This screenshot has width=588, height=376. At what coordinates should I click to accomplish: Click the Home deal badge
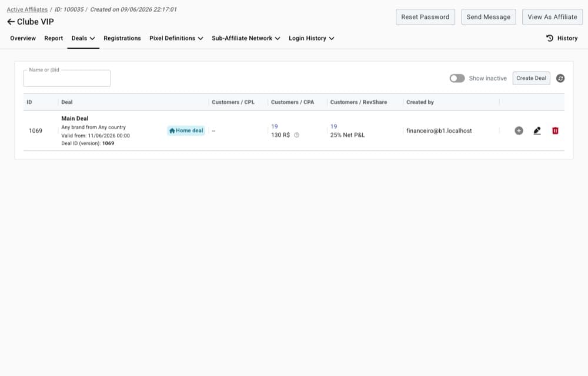[x=186, y=130]
